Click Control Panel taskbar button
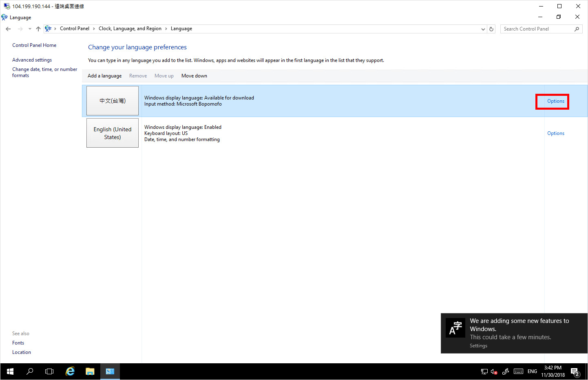588x380 pixels. click(x=110, y=371)
